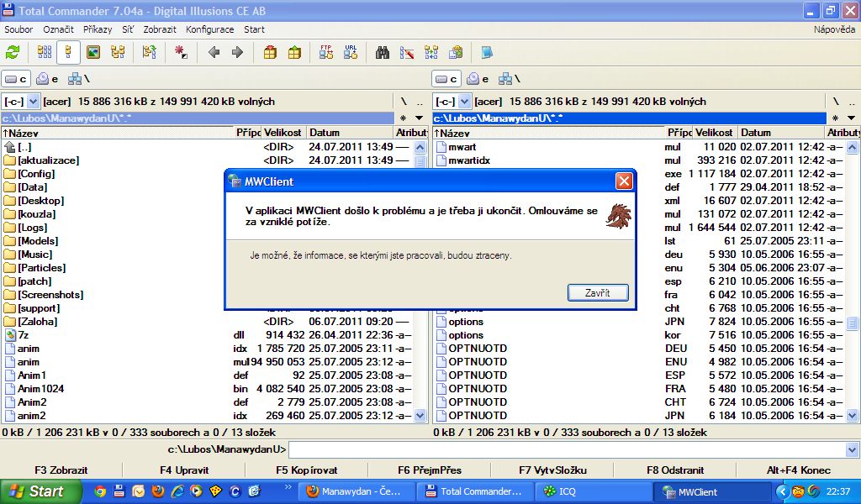Expand the command line history dropdown
The image size is (861, 504).
(852, 450)
